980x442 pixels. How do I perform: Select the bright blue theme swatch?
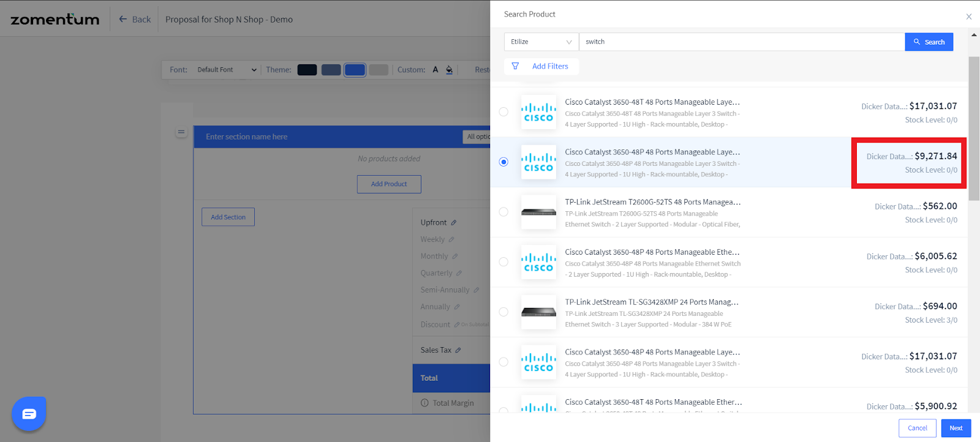tap(355, 70)
